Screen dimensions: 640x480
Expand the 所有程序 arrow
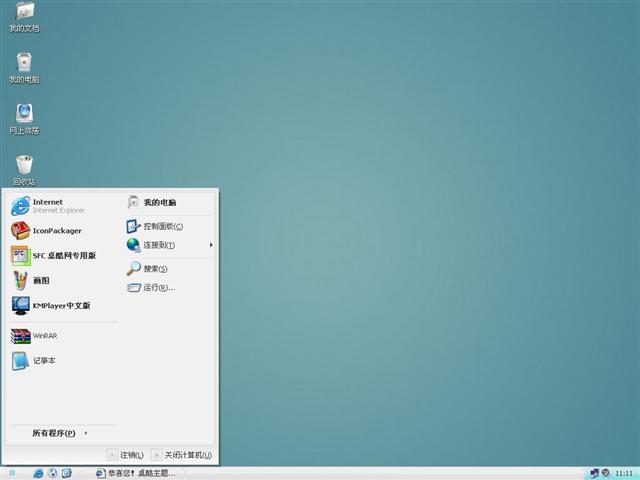[x=86, y=433]
